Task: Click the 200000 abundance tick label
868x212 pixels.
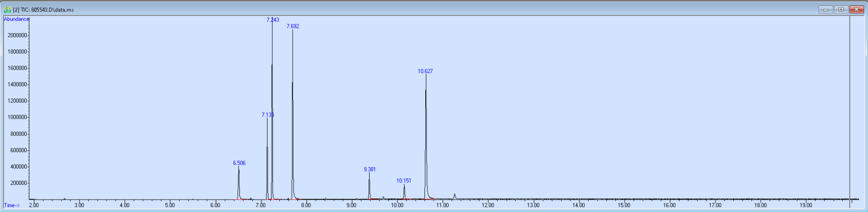Action: [x=18, y=183]
